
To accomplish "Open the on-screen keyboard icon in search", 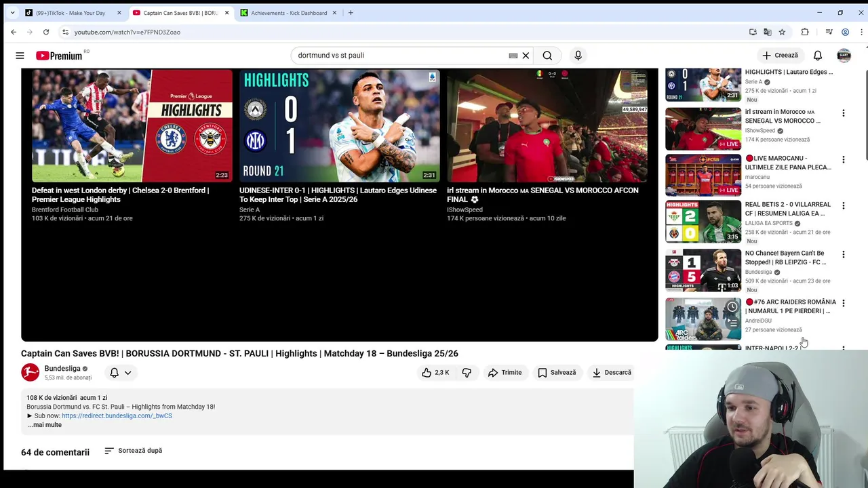I will tap(513, 56).
